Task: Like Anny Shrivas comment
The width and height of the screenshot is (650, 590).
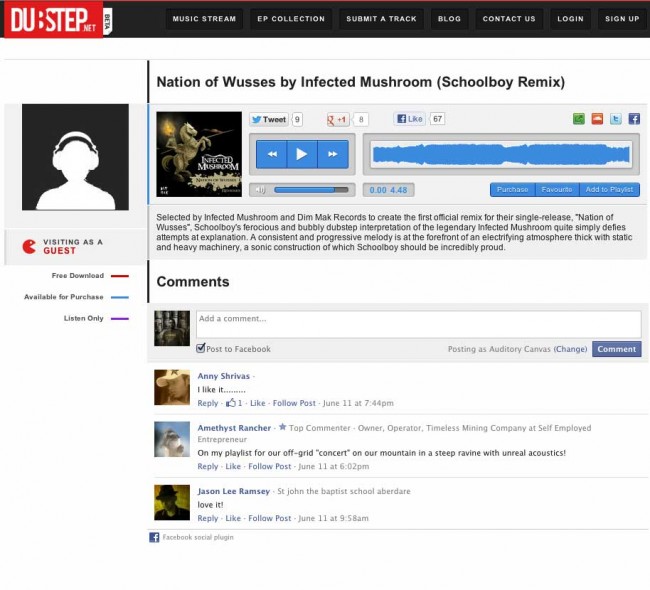Action: pos(257,403)
